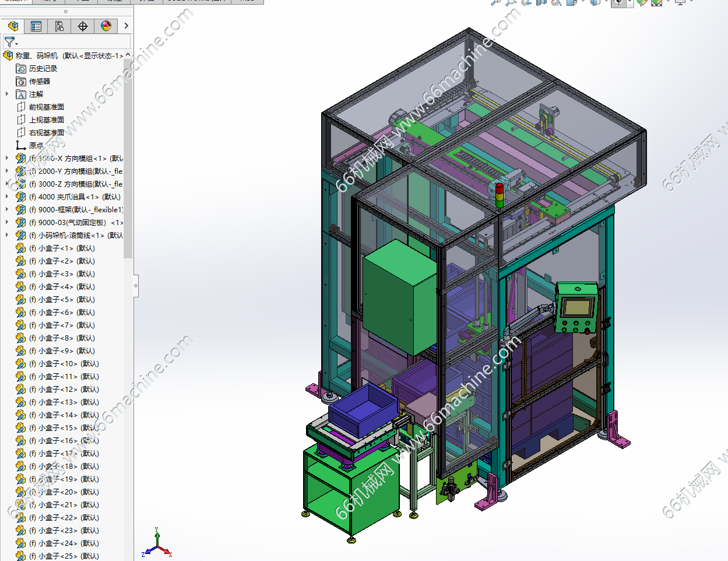Show more manager tabs with right chevron

126,26
